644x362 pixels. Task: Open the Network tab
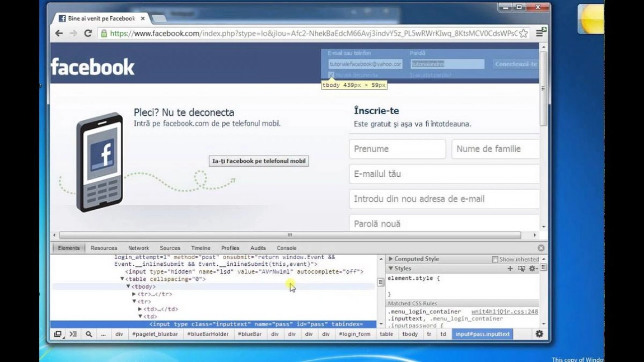[x=138, y=248]
